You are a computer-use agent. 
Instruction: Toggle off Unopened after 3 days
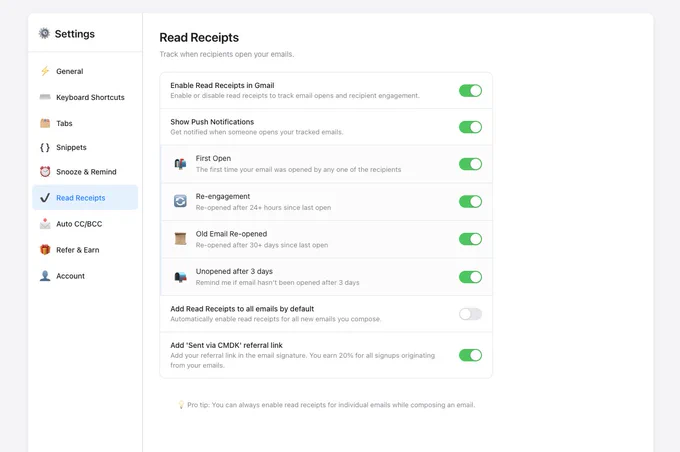pos(471,277)
